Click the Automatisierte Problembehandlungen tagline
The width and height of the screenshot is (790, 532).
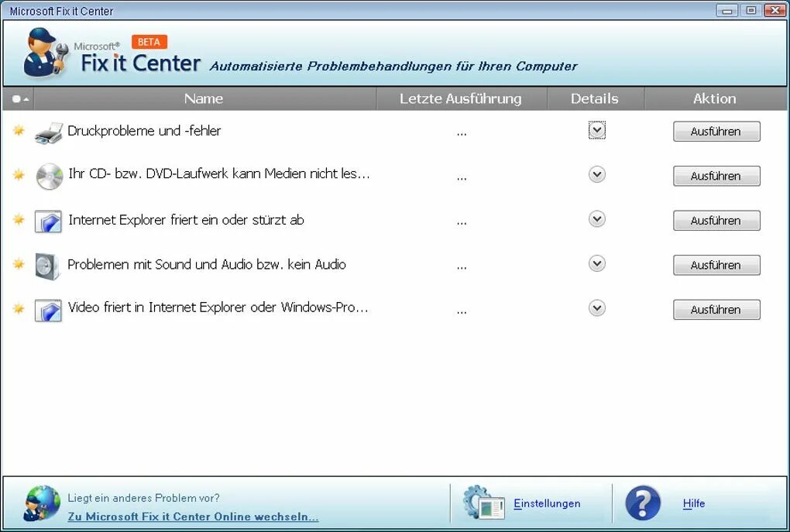click(x=393, y=67)
